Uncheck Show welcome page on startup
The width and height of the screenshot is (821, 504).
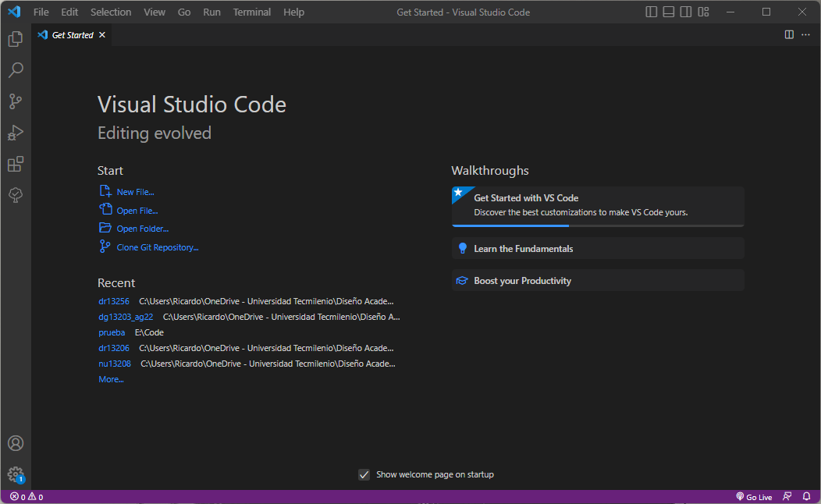pos(364,474)
